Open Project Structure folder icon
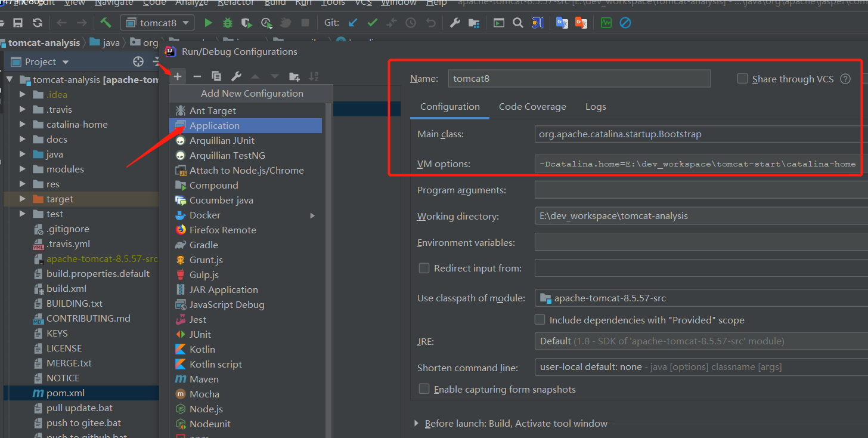The width and height of the screenshot is (868, 438). [474, 23]
